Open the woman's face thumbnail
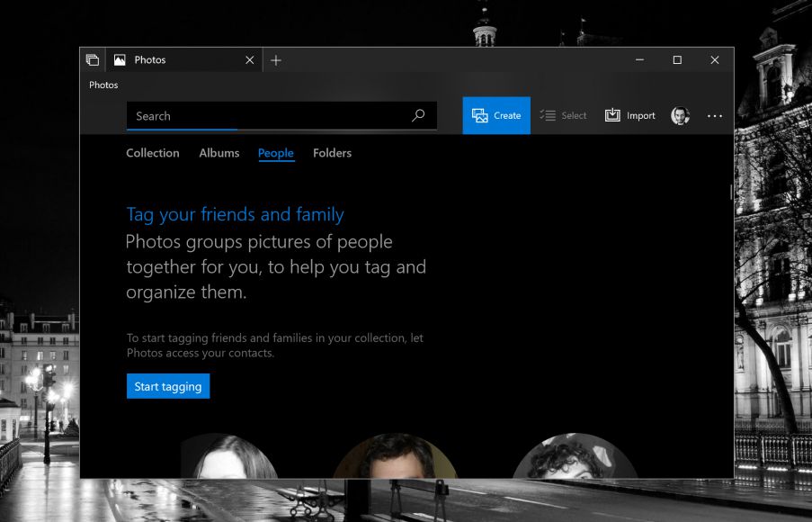812x522 pixels. [x=230, y=456]
